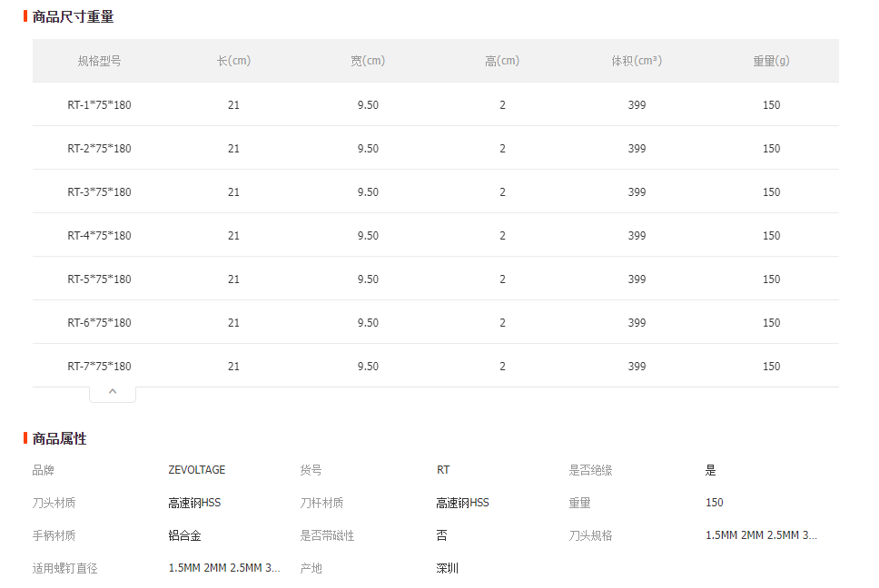Click the 商品尺寸重量 section heading
The image size is (879, 588).
(73, 16)
